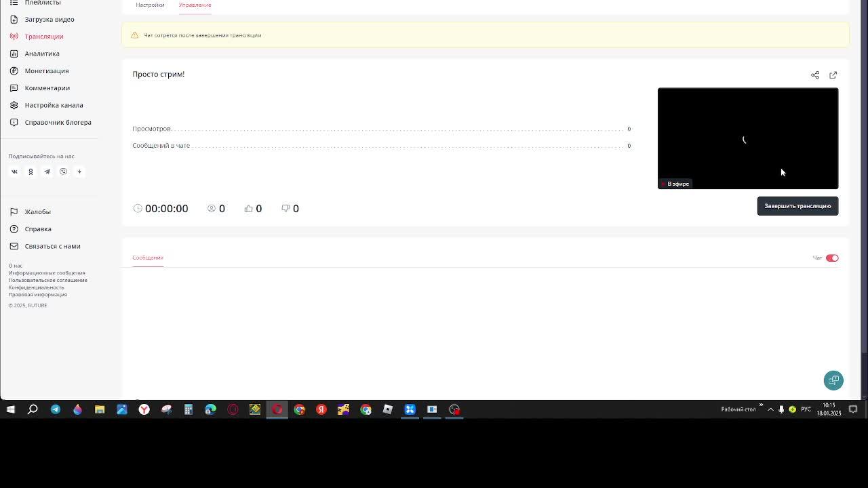Click the floating chat support button
The height and width of the screenshot is (488, 868).
point(833,380)
